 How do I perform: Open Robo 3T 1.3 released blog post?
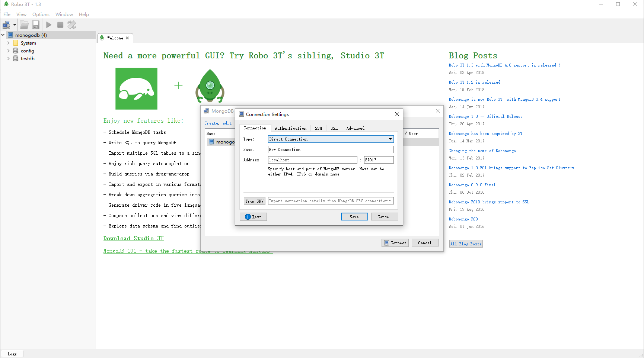[504, 65]
